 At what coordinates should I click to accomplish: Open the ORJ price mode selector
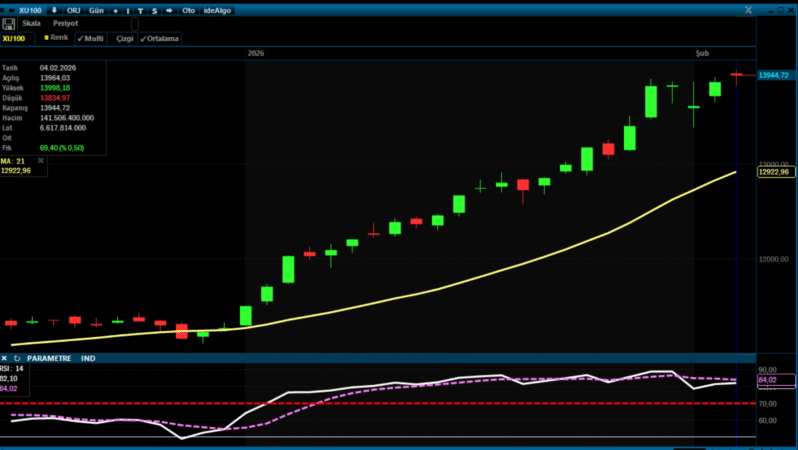(73, 10)
